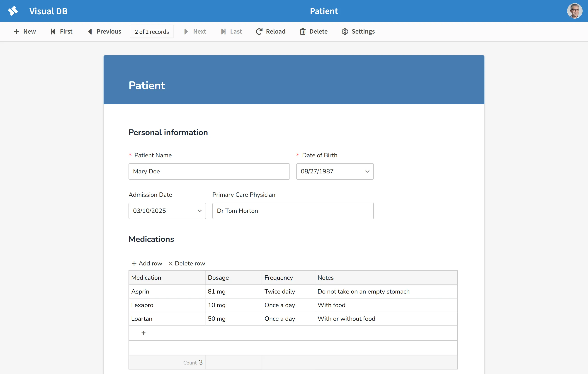Image resolution: width=588 pixels, height=374 pixels.
Task: Expand the Date of Birth dropdown
Action: tap(367, 171)
